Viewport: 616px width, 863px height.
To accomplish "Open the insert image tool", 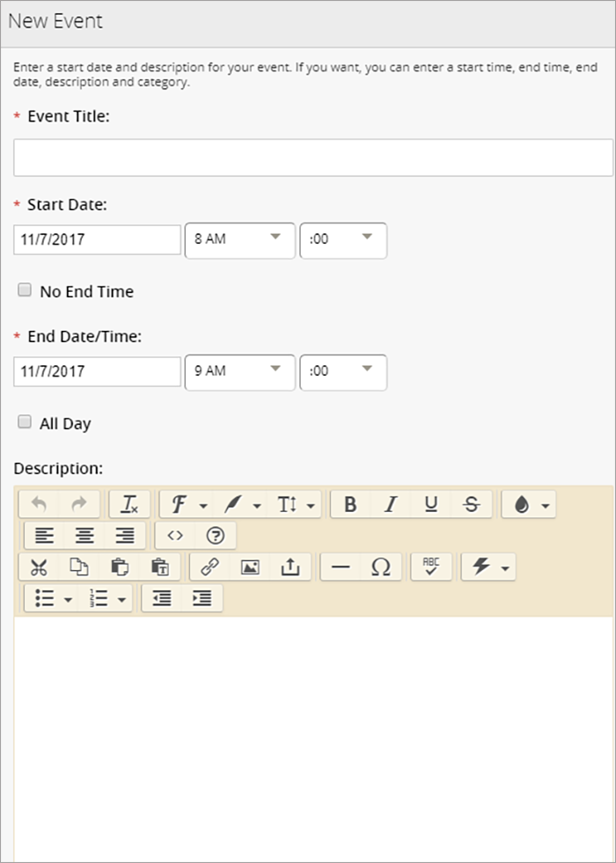I will pyautogui.click(x=250, y=567).
